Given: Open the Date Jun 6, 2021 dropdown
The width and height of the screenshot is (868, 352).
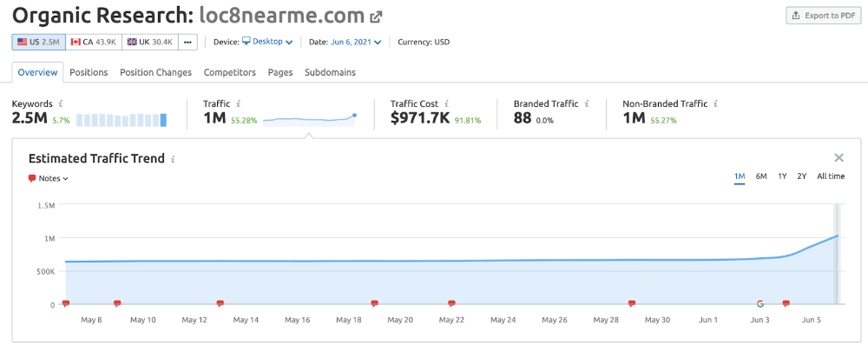Looking at the screenshot, I should (356, 42).
